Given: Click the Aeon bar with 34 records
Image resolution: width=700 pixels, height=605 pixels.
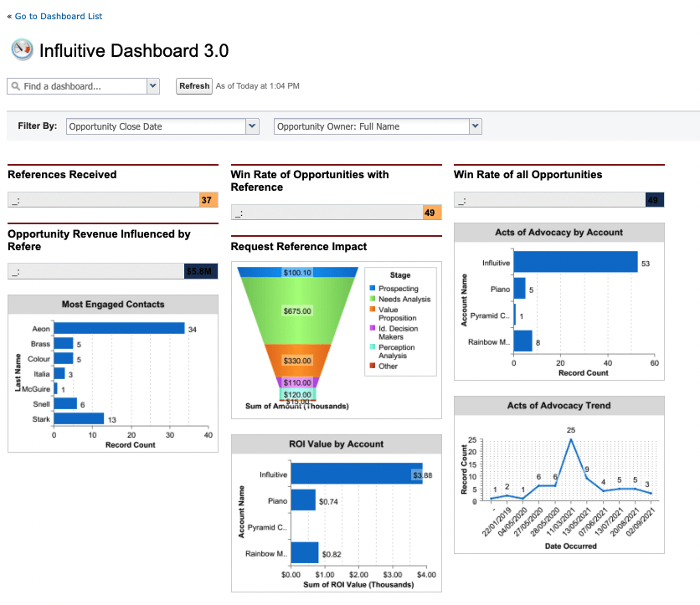Looking at the screenshot, I should coord(119,328).
